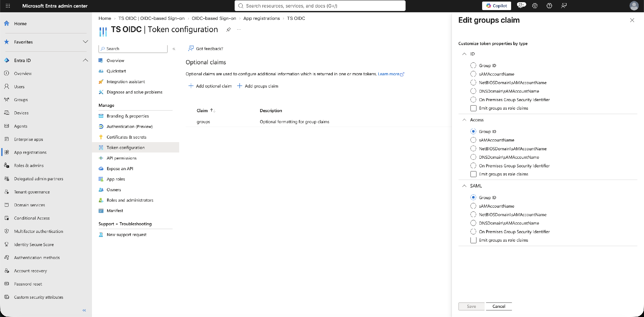Open App registrations in left navigation
The image size is (644, 317).
click(30, 152)
